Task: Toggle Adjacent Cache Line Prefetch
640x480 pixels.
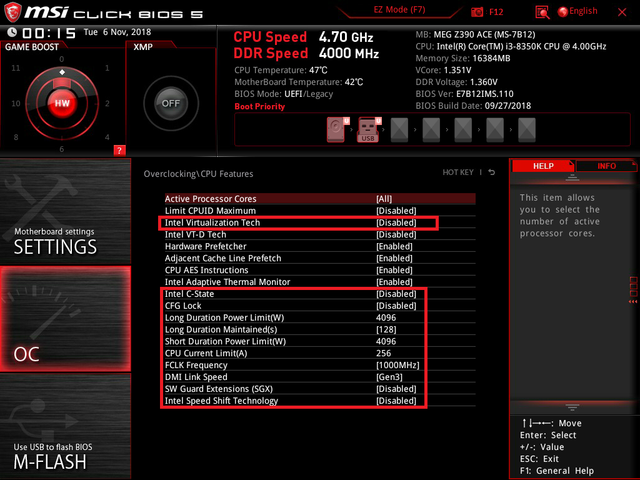Action: click(x=320, y=258)
